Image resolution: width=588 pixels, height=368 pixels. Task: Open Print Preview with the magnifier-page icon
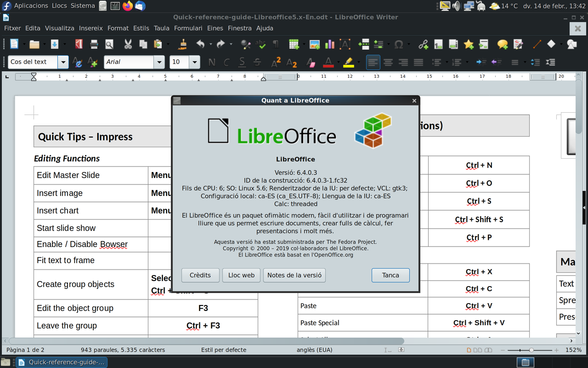[x=109, y=44]
